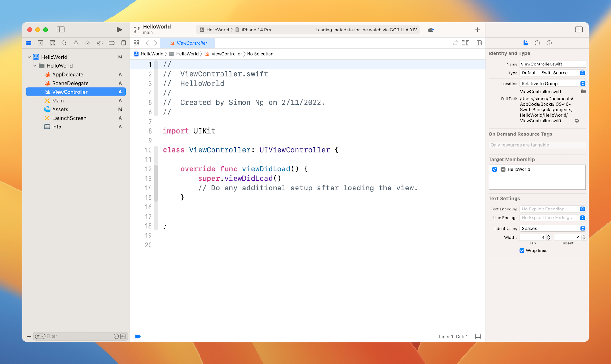Open the Breakpoint navigator

[111, 43]
